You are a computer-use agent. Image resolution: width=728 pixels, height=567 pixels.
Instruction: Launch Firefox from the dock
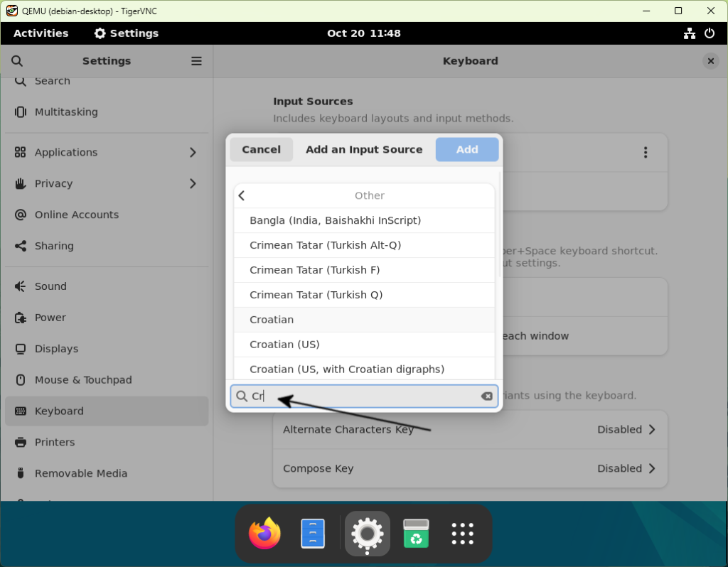click(264, 534)
